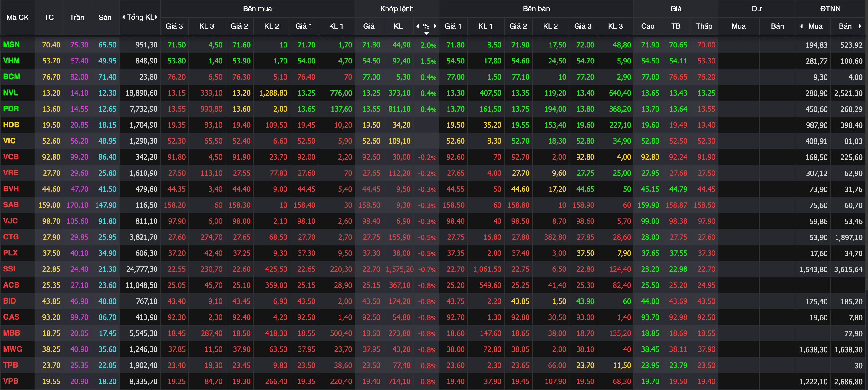Click the left arrow before the % header

point(417,26)
